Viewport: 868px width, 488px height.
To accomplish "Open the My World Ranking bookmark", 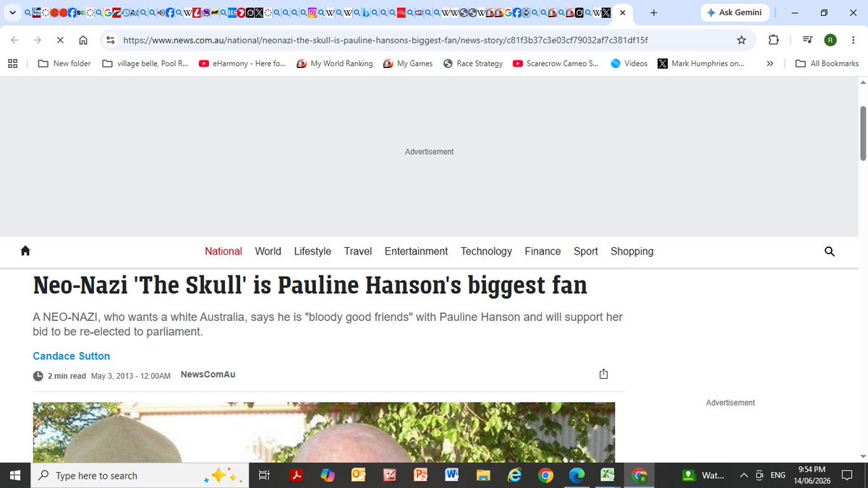I will [x=335, y=64].
